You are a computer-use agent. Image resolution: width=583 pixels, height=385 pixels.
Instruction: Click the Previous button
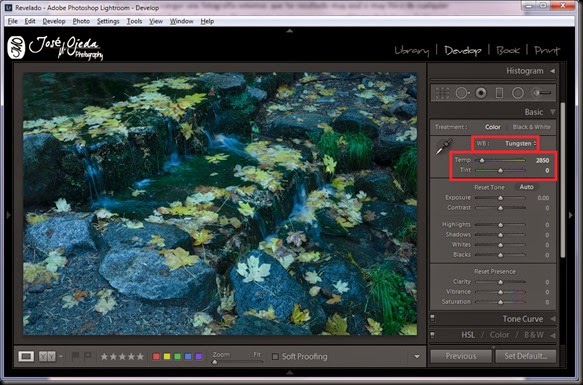point(461,356)
